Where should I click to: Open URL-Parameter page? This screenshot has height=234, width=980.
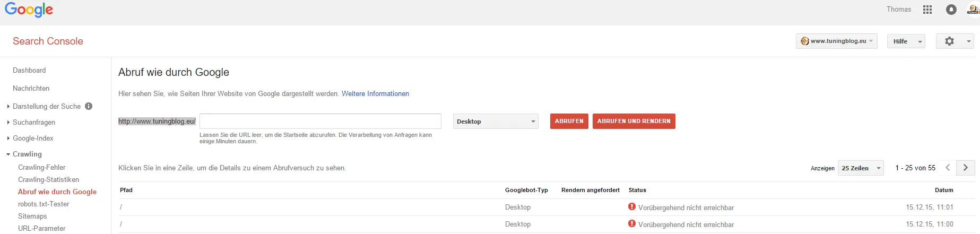pyautogui.click(x=42, y=228)
